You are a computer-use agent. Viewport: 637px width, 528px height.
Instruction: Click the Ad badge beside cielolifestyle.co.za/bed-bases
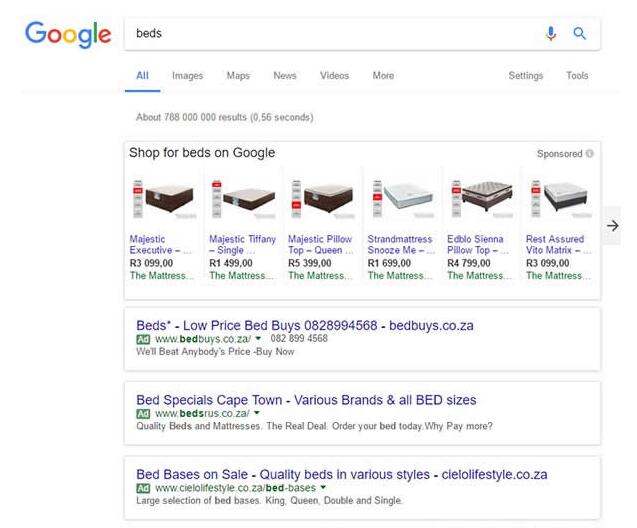143,488
